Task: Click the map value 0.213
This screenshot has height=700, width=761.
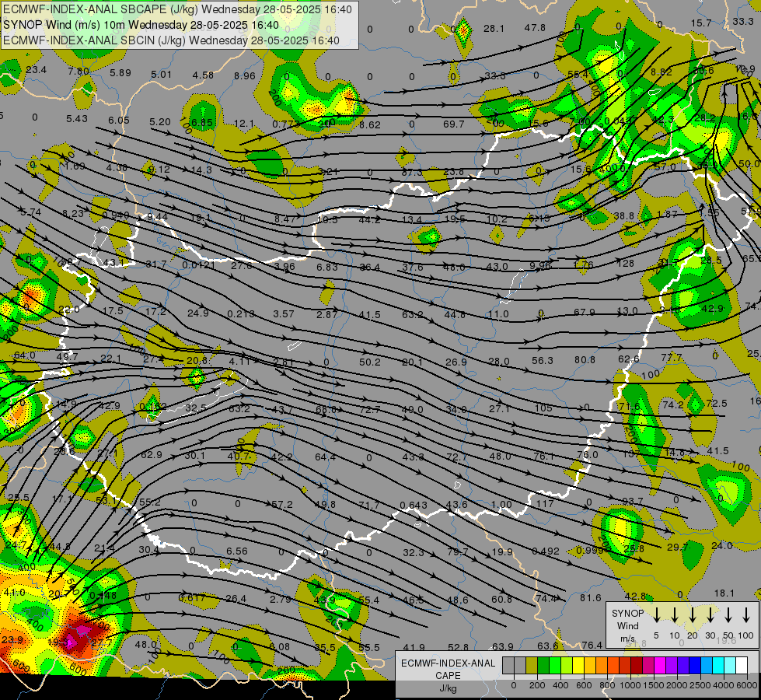Action: click(x=241, y=313)
